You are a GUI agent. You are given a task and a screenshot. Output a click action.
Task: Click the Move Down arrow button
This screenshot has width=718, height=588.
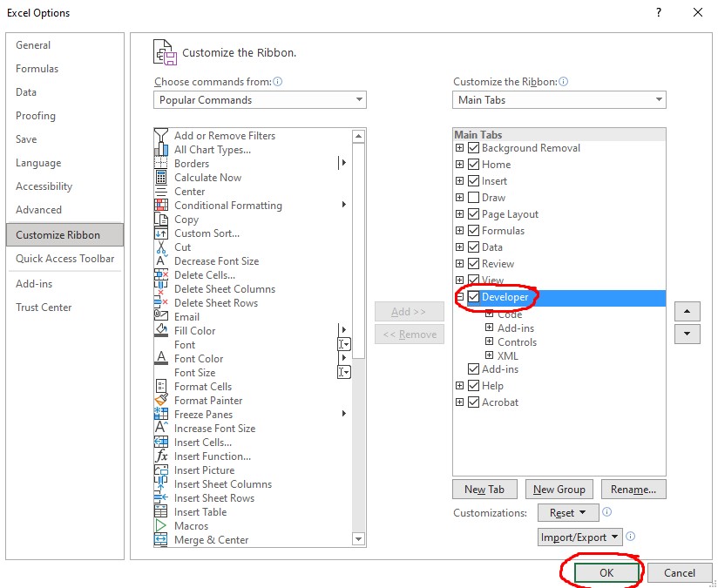point(687,334)
